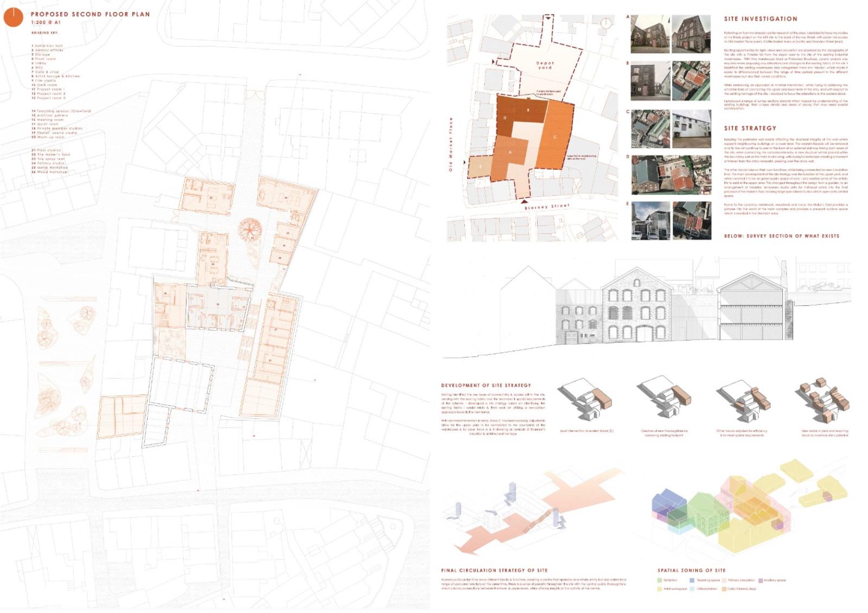
Task: Click the Depot yard label on map
Action: (x=545, y=65)
